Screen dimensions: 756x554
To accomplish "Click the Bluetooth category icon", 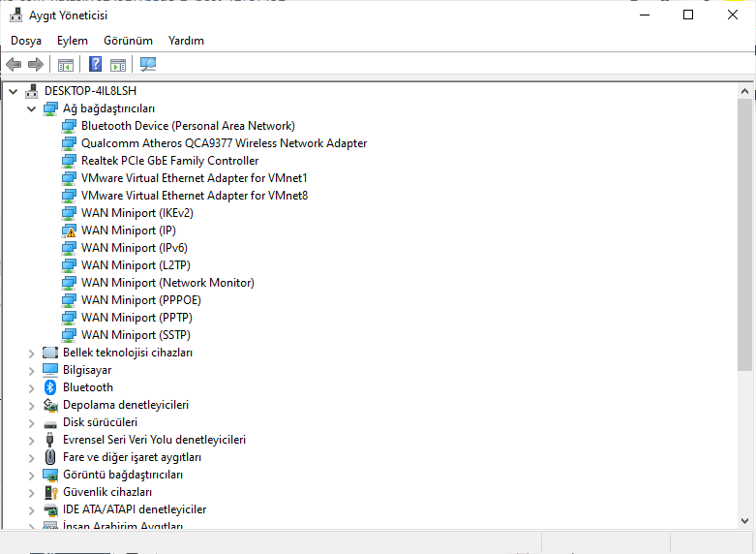I will [50, 387].
